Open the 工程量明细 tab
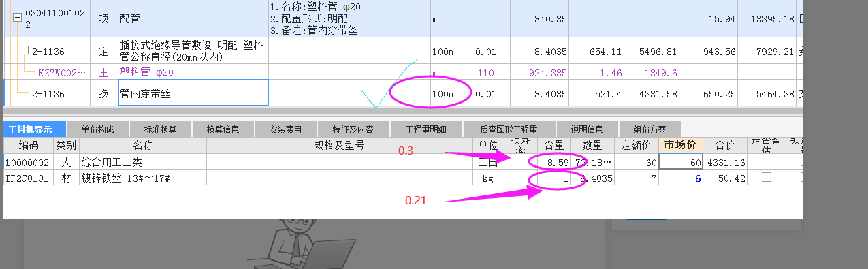The width and height of the screenshot is (868, 269). [x=425, y=129]
